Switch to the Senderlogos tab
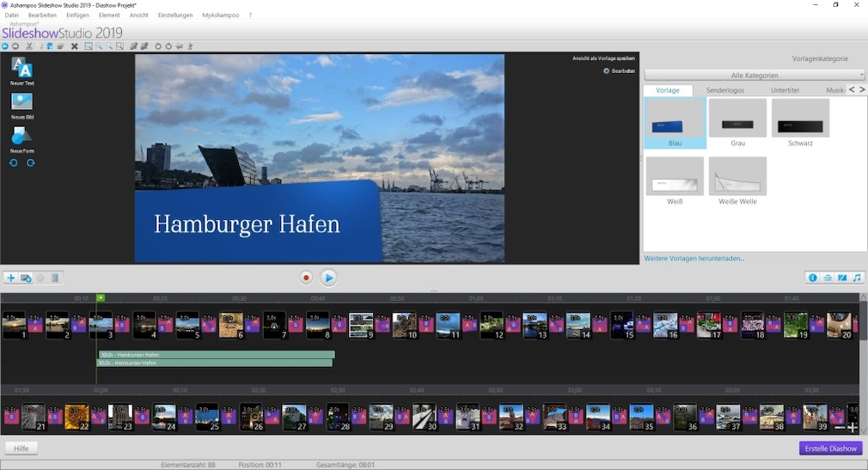868x470 pixels. coord(725,90)
